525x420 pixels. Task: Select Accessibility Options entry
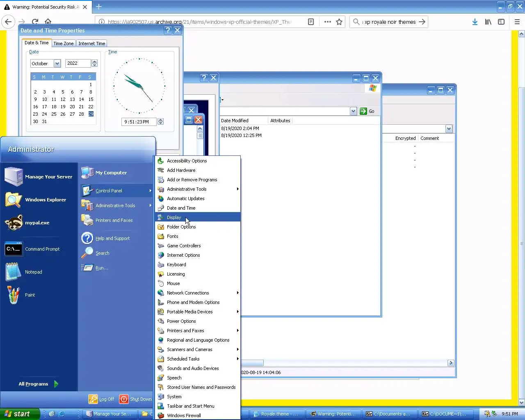[x=198, y=161]
